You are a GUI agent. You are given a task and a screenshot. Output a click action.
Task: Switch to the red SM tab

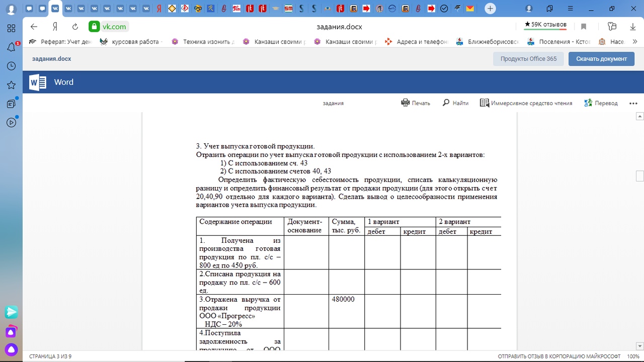tap(288, 9)
